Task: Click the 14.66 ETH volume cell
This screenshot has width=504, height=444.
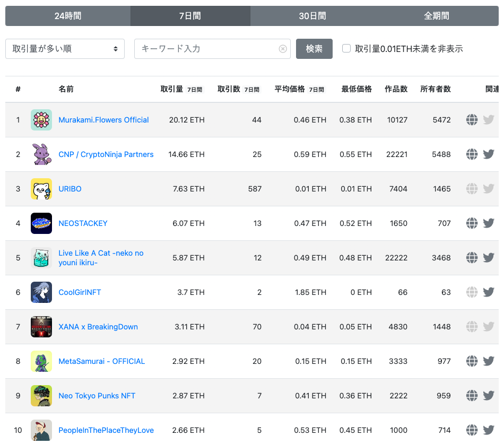Action: (x=186, y=154)
